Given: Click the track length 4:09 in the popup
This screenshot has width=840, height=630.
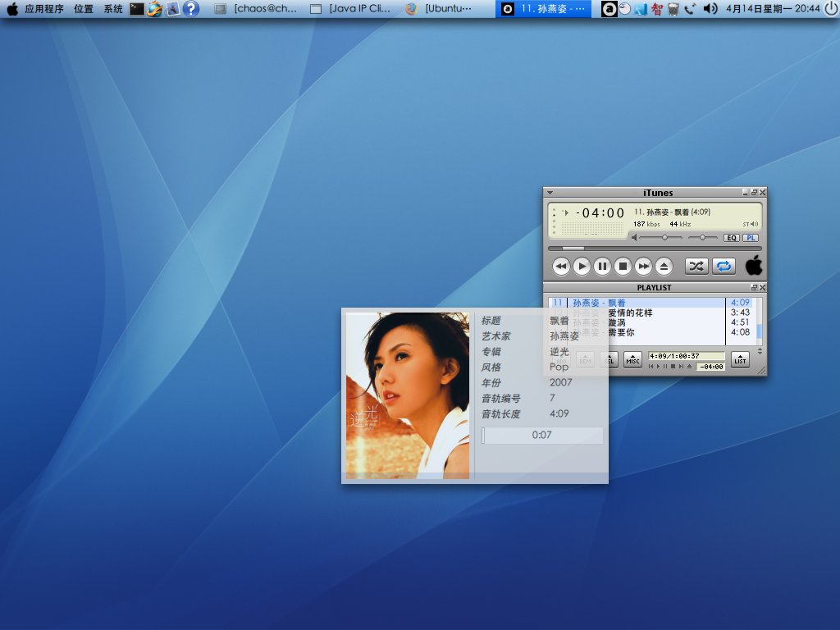Looking at the screenshot, I should (559, 413).
